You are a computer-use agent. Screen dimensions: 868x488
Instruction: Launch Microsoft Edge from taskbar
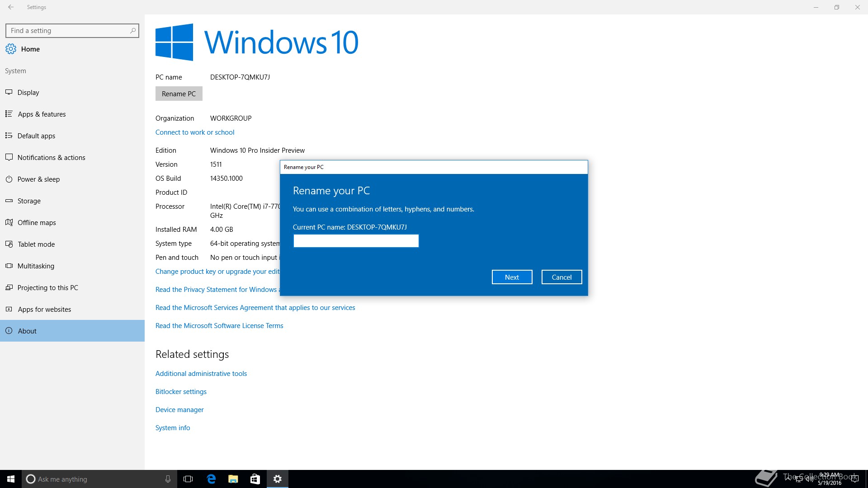pos(211,479)
